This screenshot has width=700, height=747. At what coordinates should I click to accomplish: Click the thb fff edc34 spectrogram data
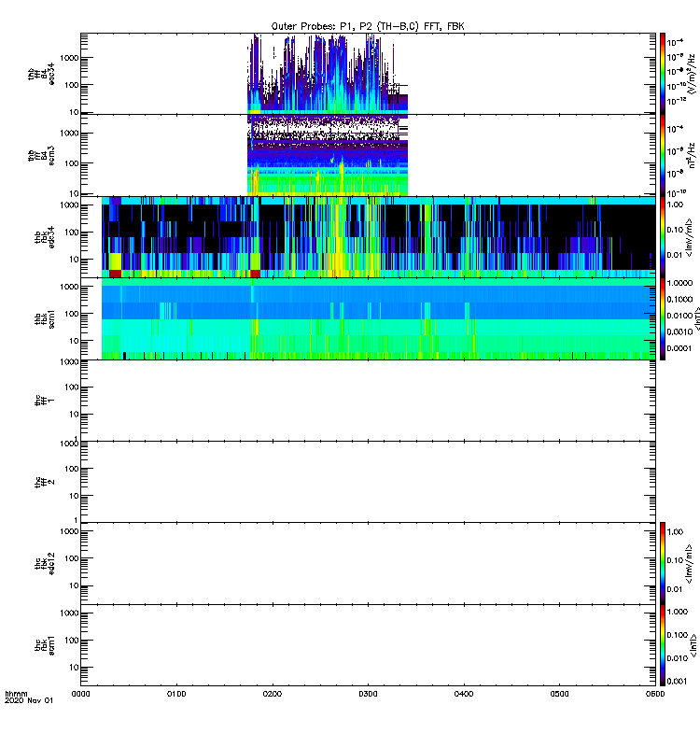point(328,74)
